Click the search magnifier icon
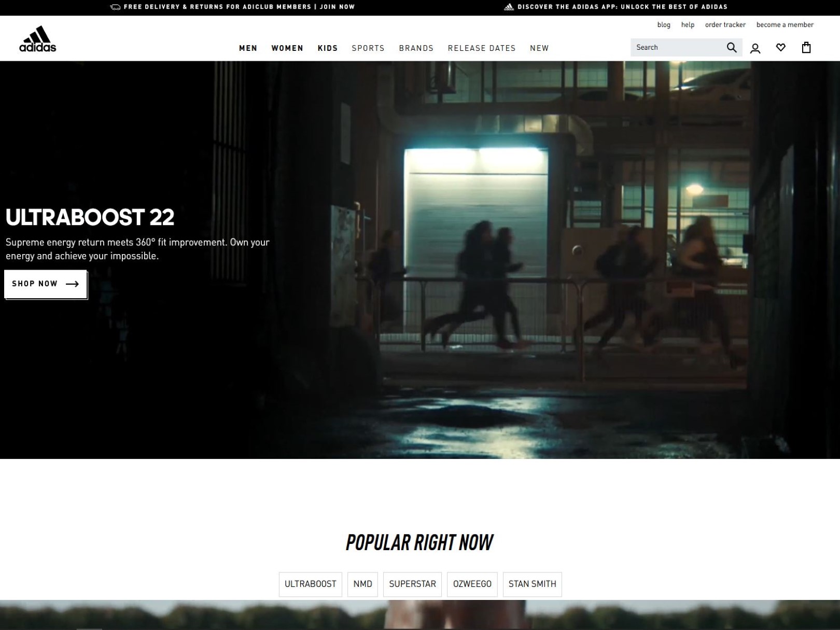Viewport: 840px width, 630px height. click(x=732, y=48)
